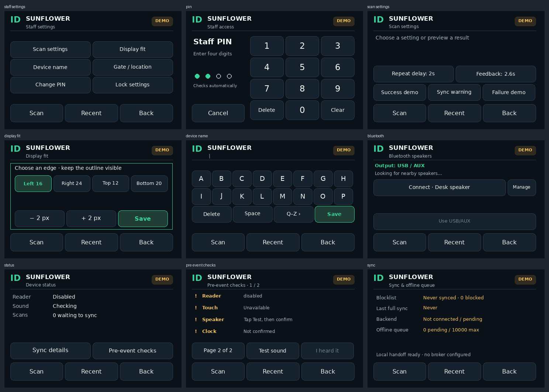Tap digit 0 on the Staff PIN keypad
This screenshot has width=549, height=392.
pos(302,110)
